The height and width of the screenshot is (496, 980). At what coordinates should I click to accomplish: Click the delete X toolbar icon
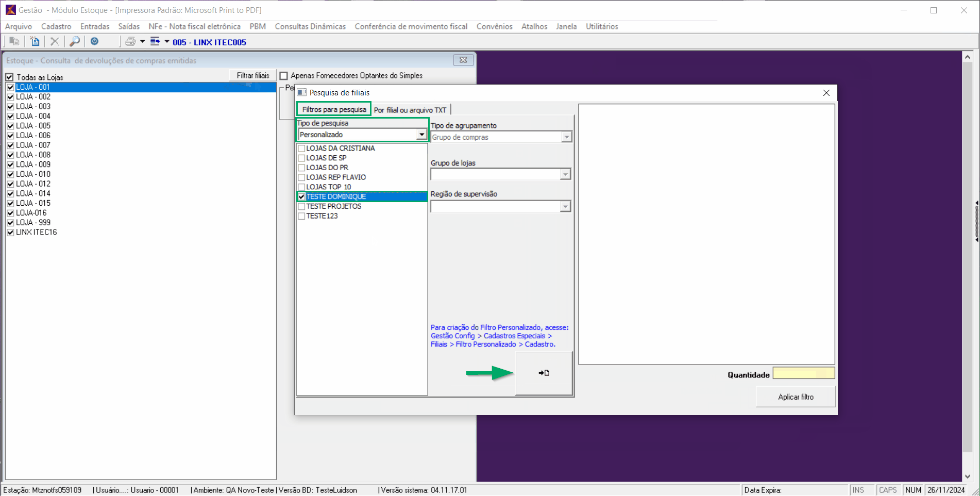coord(55,42)
